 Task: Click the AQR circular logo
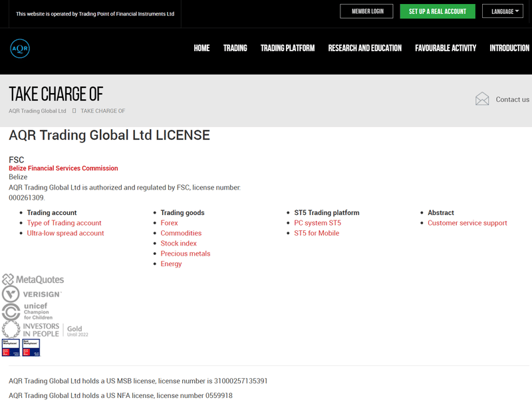click(20, 49)
